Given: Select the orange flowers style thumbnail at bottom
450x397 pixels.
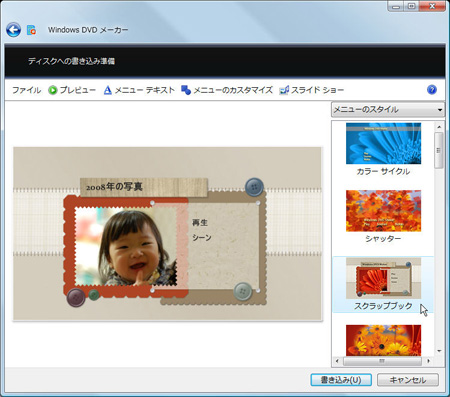Looking at the screenshot, I should (383, 340).
